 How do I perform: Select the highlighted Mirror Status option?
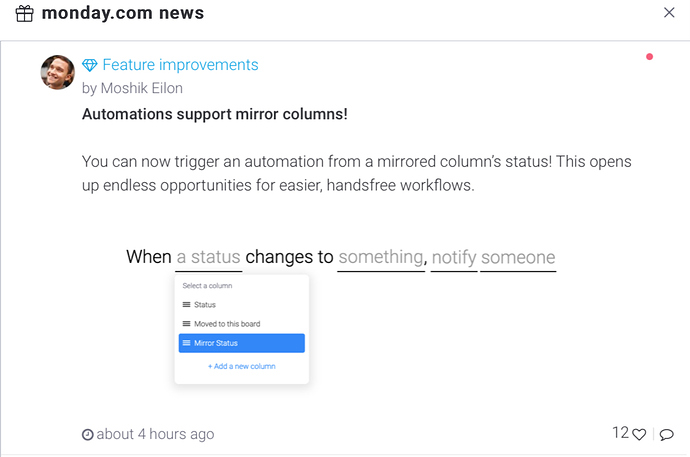(x=242, y=343)
